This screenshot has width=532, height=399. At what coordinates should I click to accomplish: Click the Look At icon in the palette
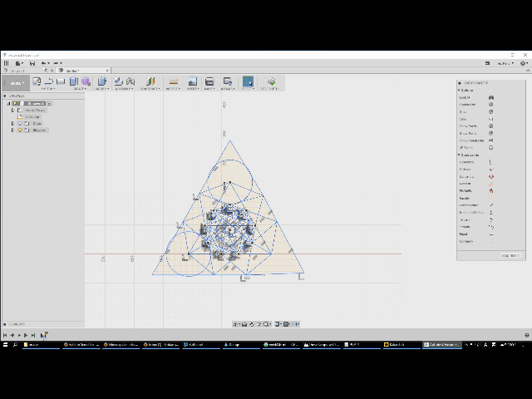tap(491, 97)
